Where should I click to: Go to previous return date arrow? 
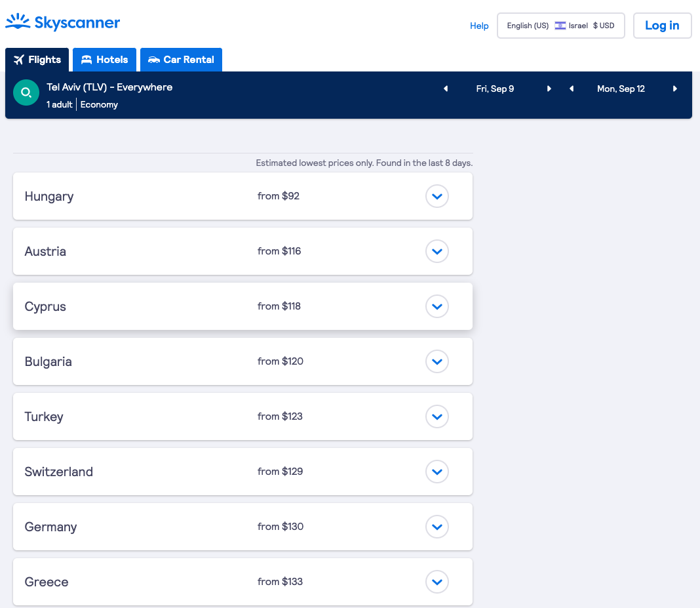pos(572,89)
